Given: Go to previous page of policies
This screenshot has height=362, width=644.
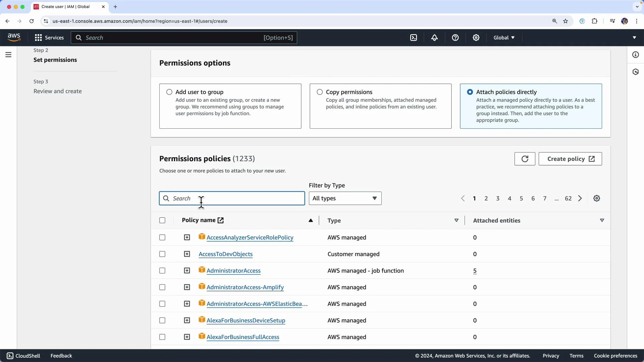Looking at the screenshot, I should click(463, 198).
